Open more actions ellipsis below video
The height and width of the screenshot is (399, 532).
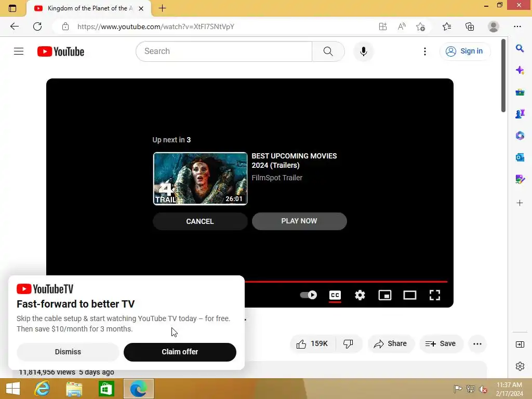click(x=477, y=344)
